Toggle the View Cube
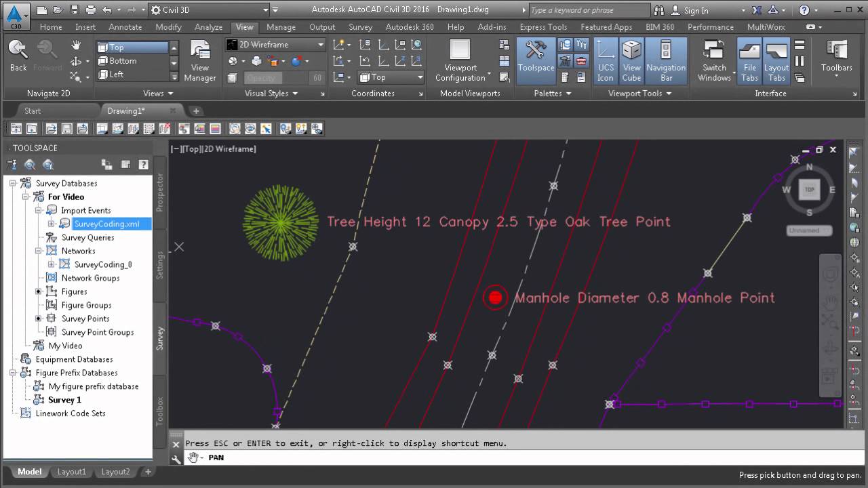Viewport: 868px width, 488px height. click(631, 60)
